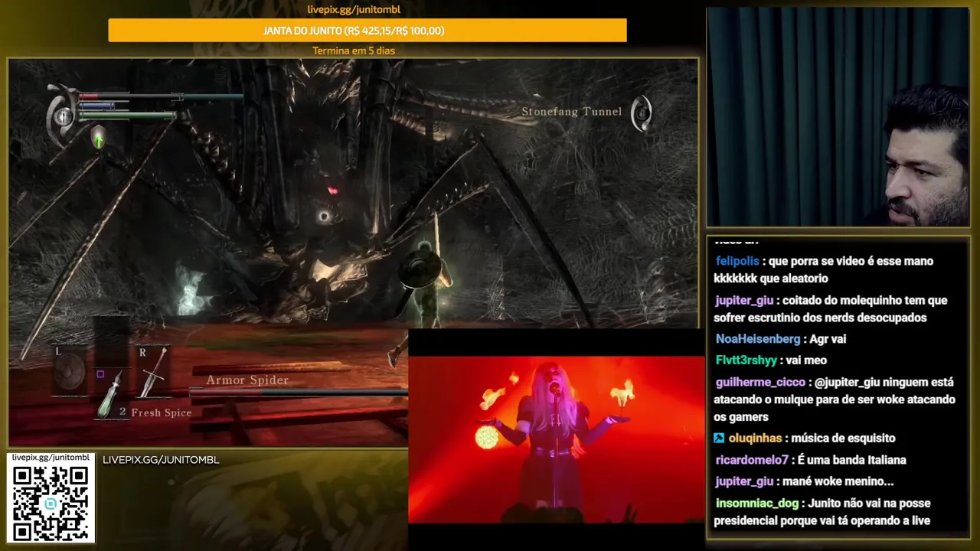Click the green arrow status icon
This screenshot has width=980, height=551.
(x=98, y=139)
